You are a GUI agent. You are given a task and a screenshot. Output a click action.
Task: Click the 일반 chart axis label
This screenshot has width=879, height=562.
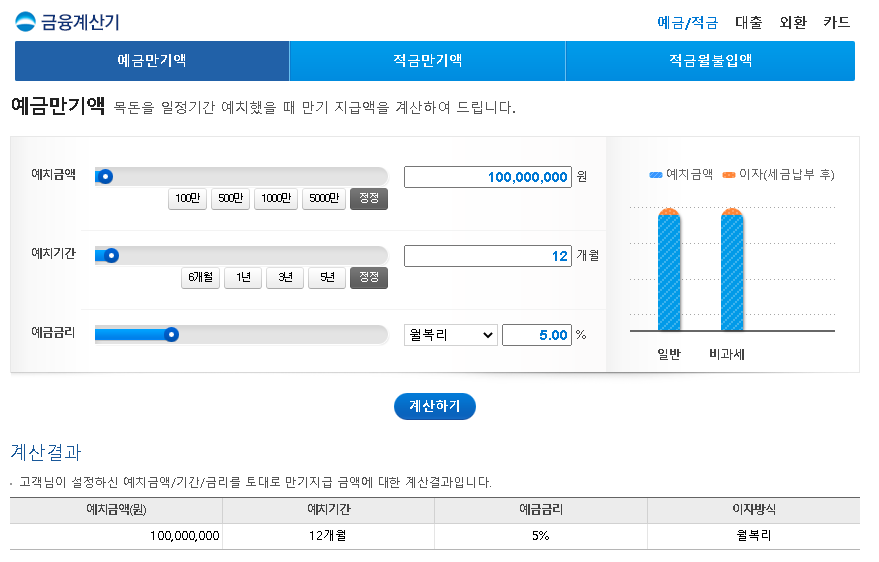click(669, 354)
